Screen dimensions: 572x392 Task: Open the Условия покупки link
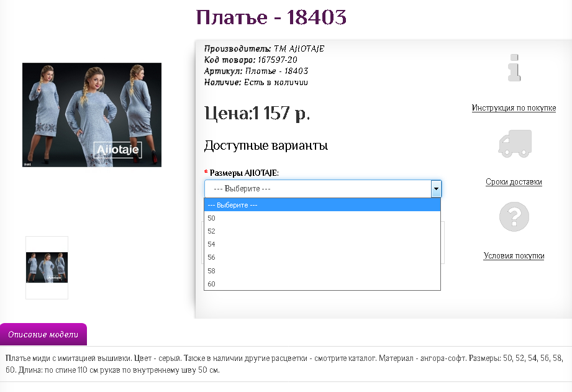[514, 256]
